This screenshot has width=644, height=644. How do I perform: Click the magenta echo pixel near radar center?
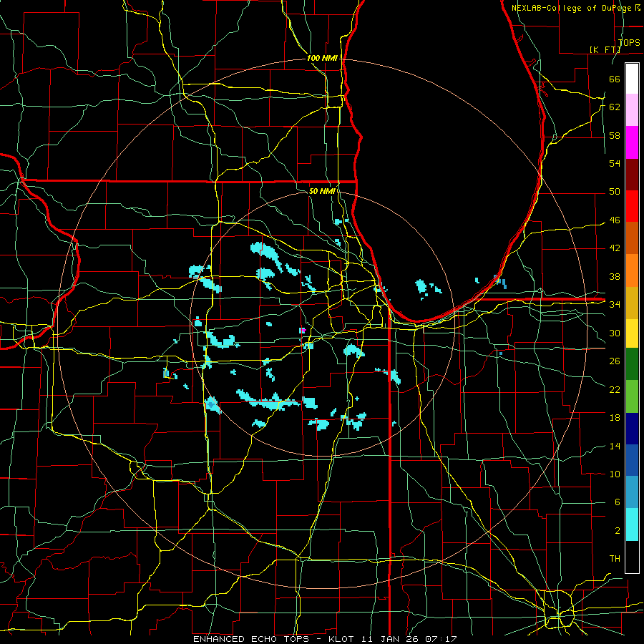(303, 330)
